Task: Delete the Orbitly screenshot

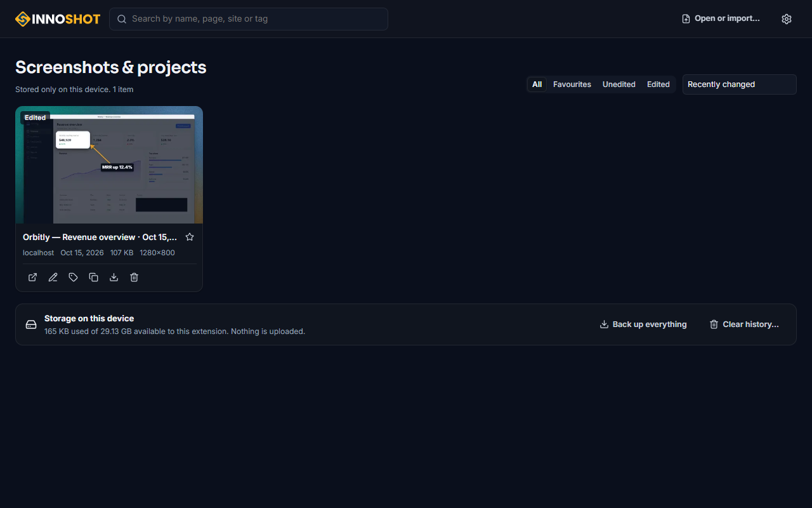Action: point(134,277)
